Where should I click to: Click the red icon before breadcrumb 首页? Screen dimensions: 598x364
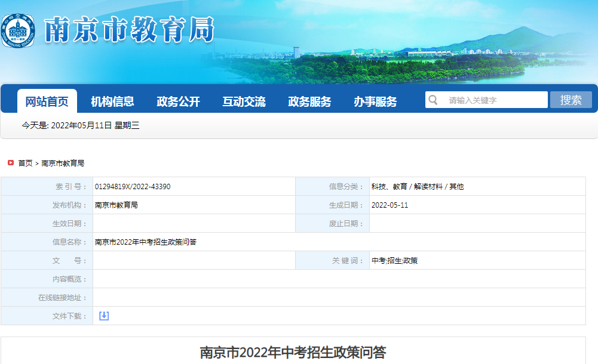click(x=11, y=162)
